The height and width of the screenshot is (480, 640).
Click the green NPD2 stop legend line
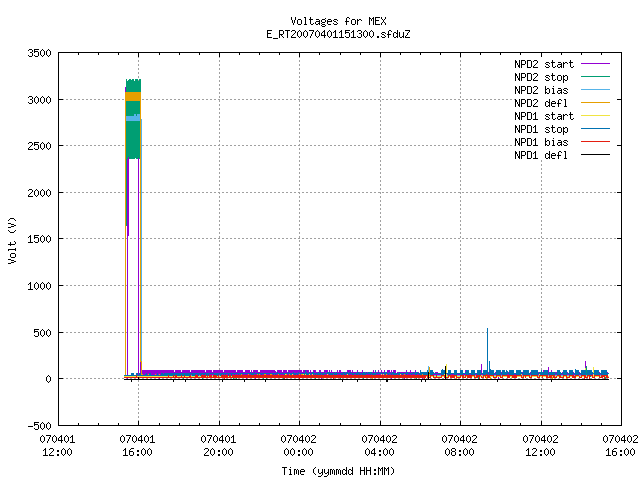(x=596, y=77)
